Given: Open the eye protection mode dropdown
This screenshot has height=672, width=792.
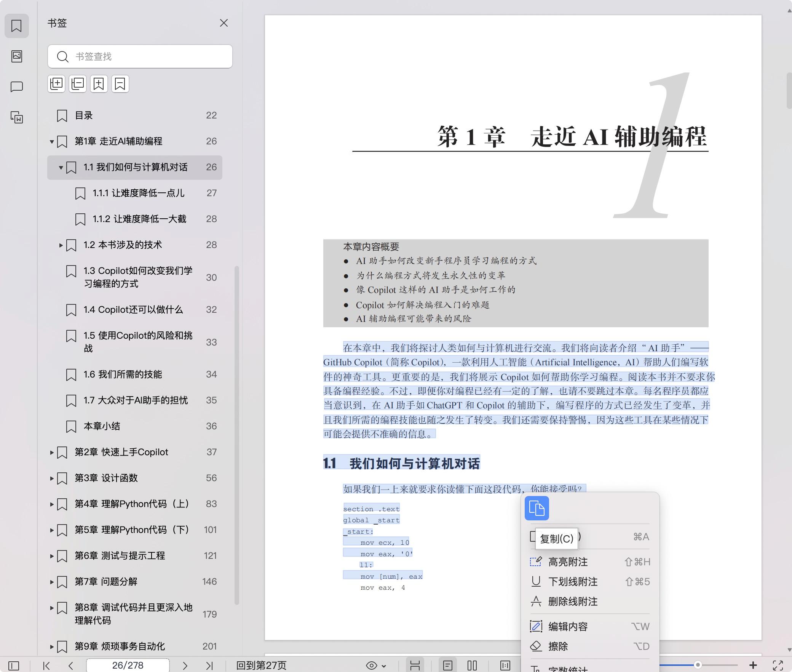Looking at the screenshot, I should coord(384,666).
